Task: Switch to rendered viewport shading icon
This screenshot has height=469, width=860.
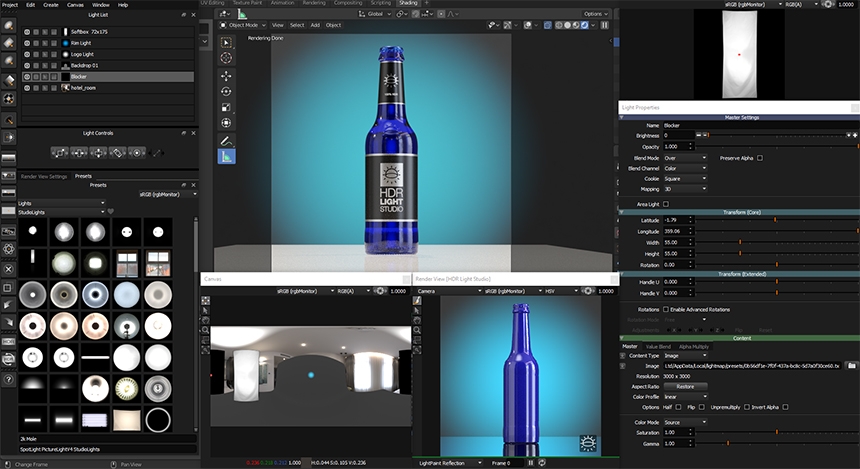Action: point(585,25)
